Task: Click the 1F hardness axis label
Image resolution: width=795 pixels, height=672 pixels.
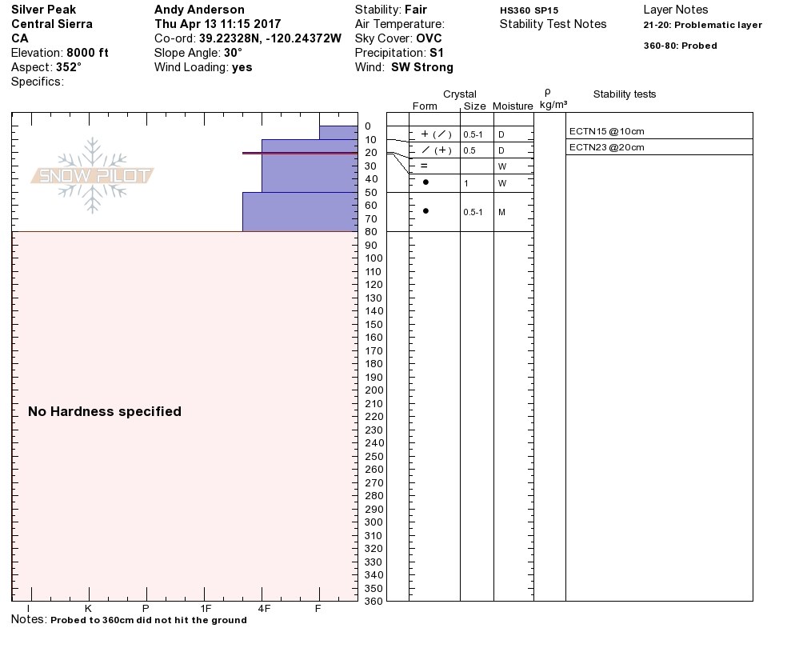Action: point(206,609)
